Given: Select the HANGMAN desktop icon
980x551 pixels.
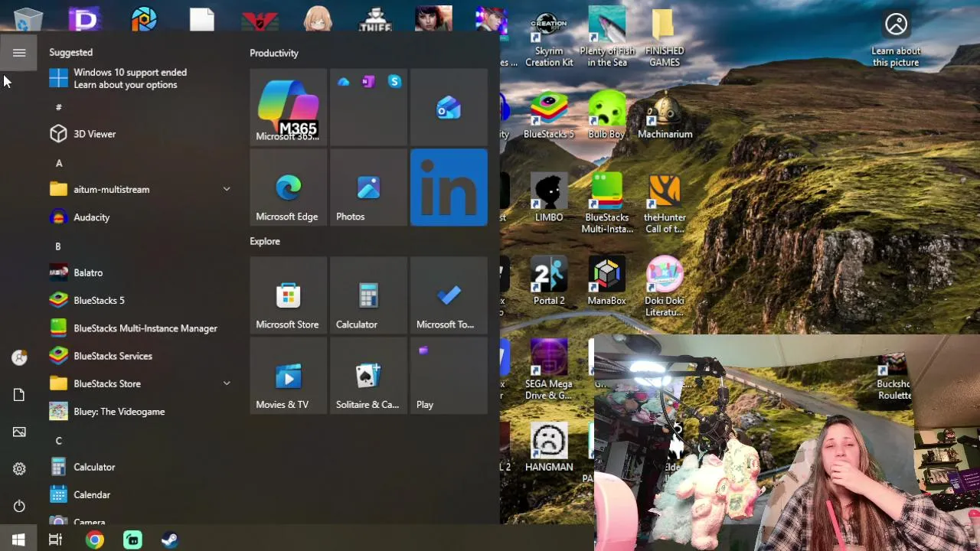Looking at the screenshot, I should click(549, 448).
